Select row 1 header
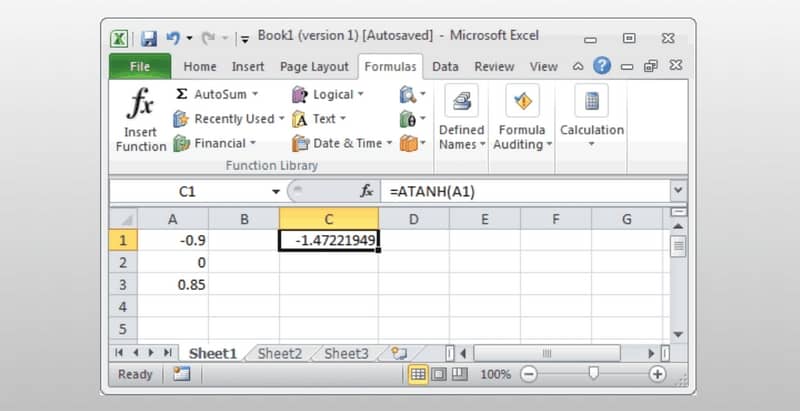The height and width of the screenshot is (411, 800). click(123, 240)
